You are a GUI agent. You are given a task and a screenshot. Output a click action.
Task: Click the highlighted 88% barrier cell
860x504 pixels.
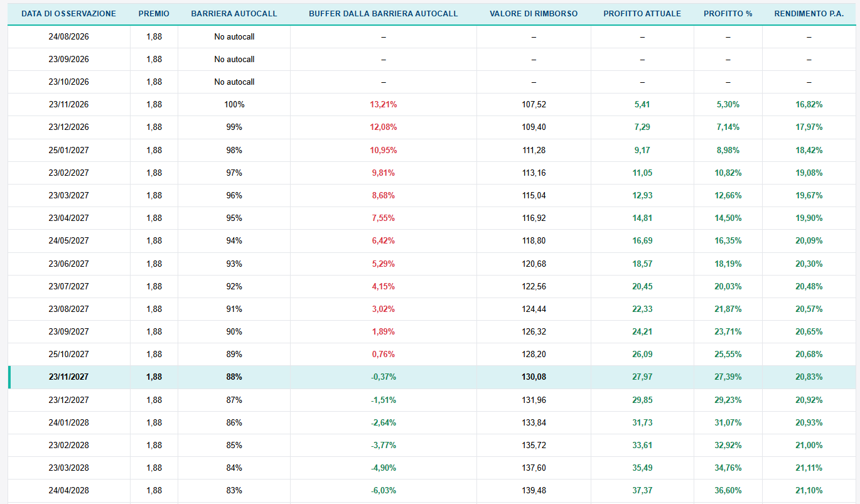pos(234,377)
